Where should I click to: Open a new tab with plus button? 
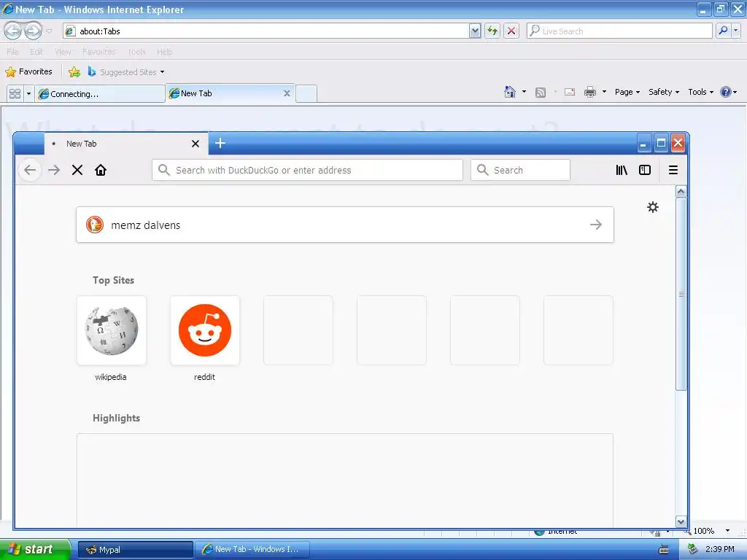[x=220, y=143]
